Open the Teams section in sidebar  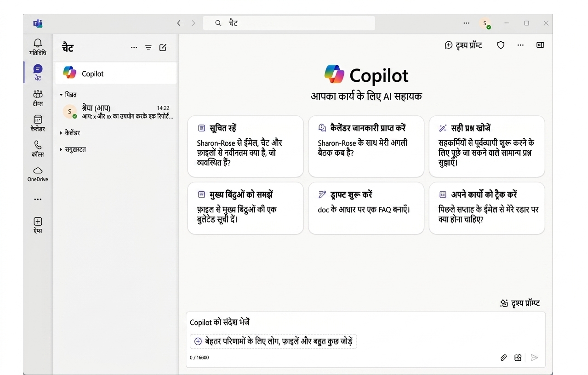pyautogui.click(x=38, y=98)
